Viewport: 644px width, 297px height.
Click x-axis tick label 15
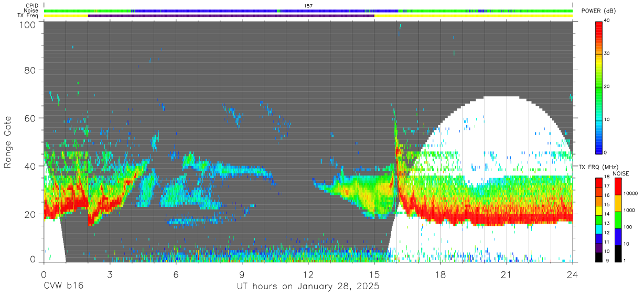coord(374,274)
